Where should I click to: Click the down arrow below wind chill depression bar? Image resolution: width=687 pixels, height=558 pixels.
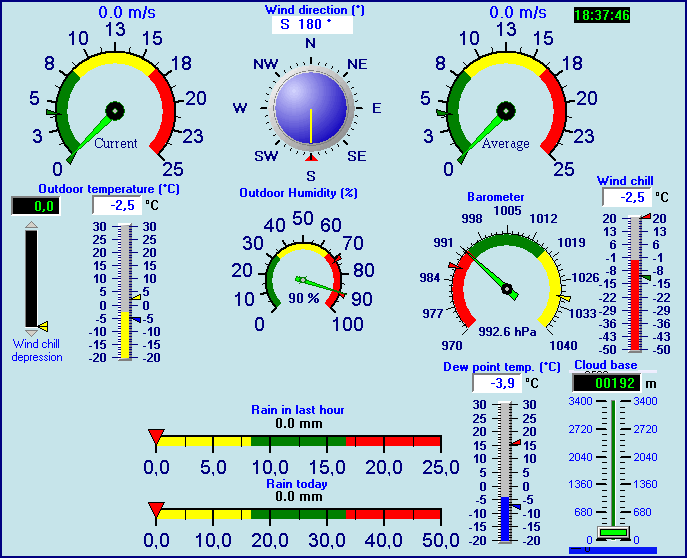pyautogui.click(x=31, y=331)
